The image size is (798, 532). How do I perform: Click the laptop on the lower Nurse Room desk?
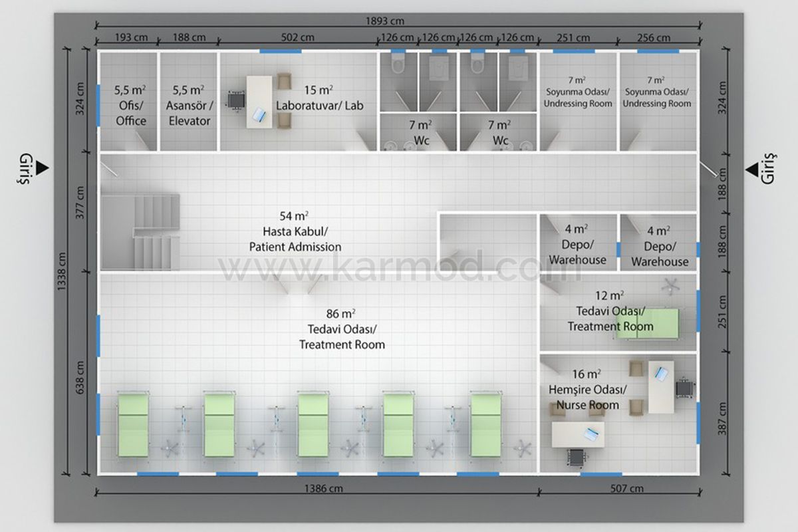588,435
